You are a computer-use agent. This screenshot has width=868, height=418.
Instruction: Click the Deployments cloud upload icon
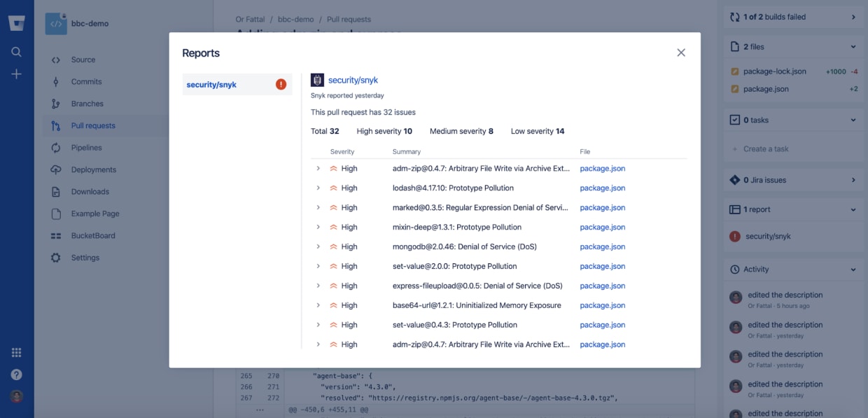tap(56, 169)
